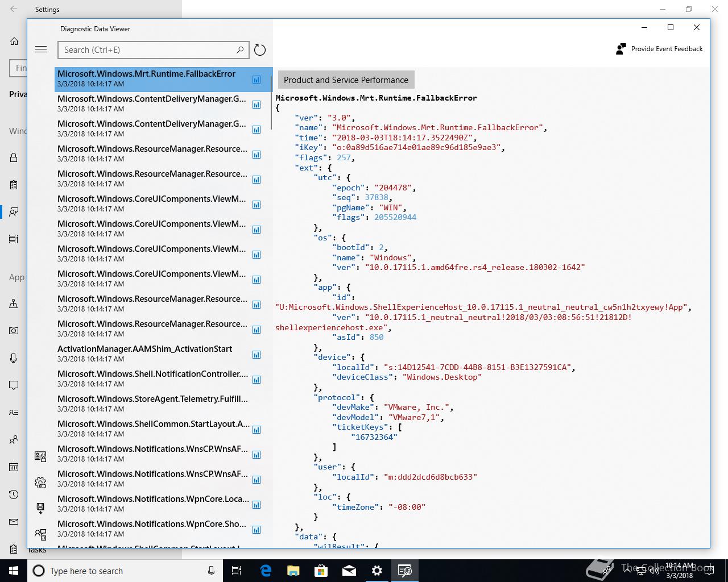Select the Microsoft.Windows.Shell.NotificationController event
The width and height of the screenshot is (728, 582).
(x=152, y=379)
